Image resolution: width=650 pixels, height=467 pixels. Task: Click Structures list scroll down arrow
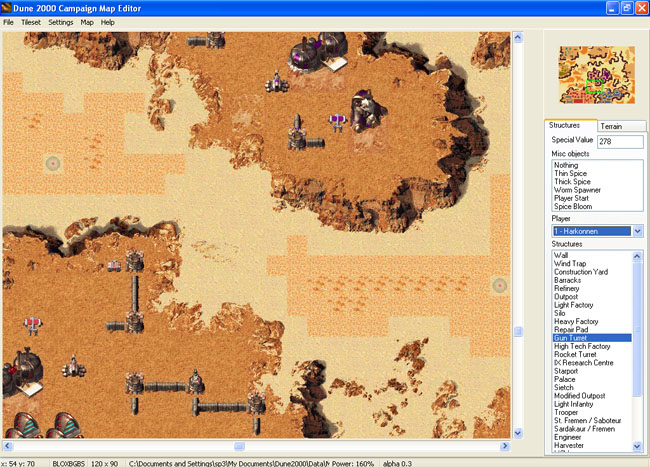[637, 446]
